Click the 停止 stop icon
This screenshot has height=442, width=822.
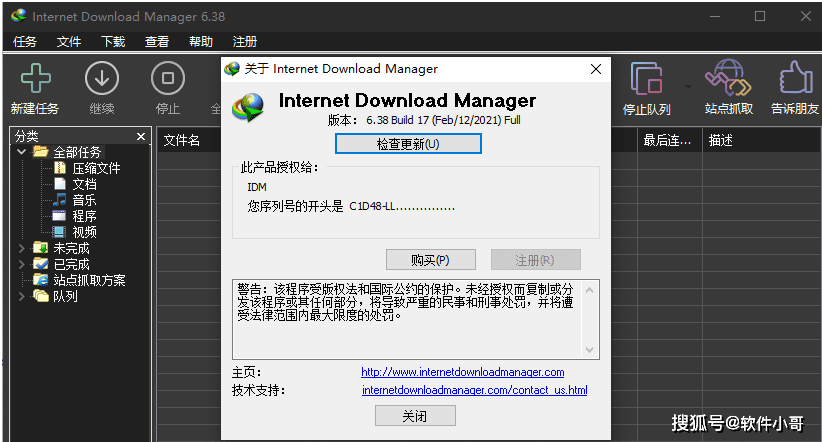168,78
